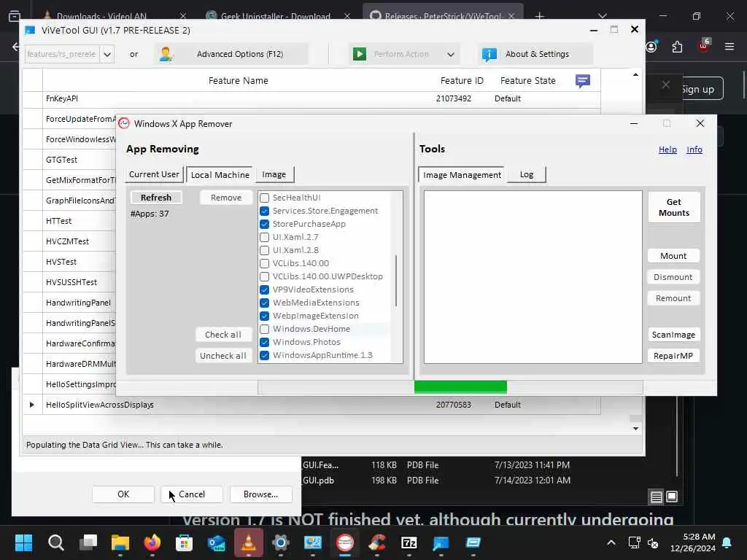
Task: Open the features build dropdown in ViVeTool
Action: pos(107,54)
